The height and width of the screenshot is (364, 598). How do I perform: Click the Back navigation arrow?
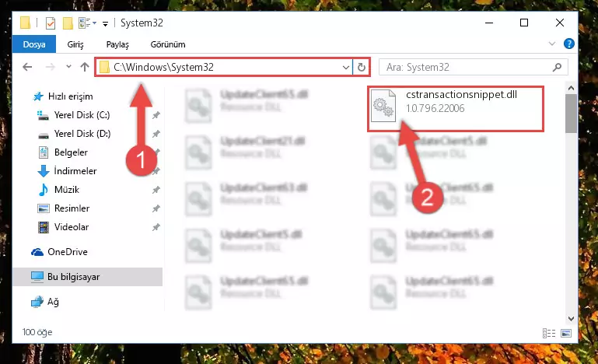pyautogui.click(x=27, y=67)
